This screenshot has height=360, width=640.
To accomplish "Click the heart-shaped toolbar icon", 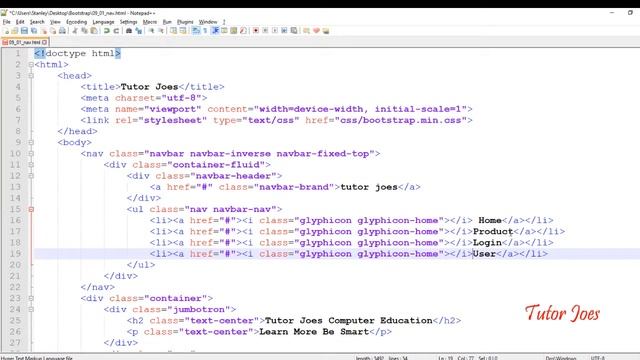I will (316, 31).
